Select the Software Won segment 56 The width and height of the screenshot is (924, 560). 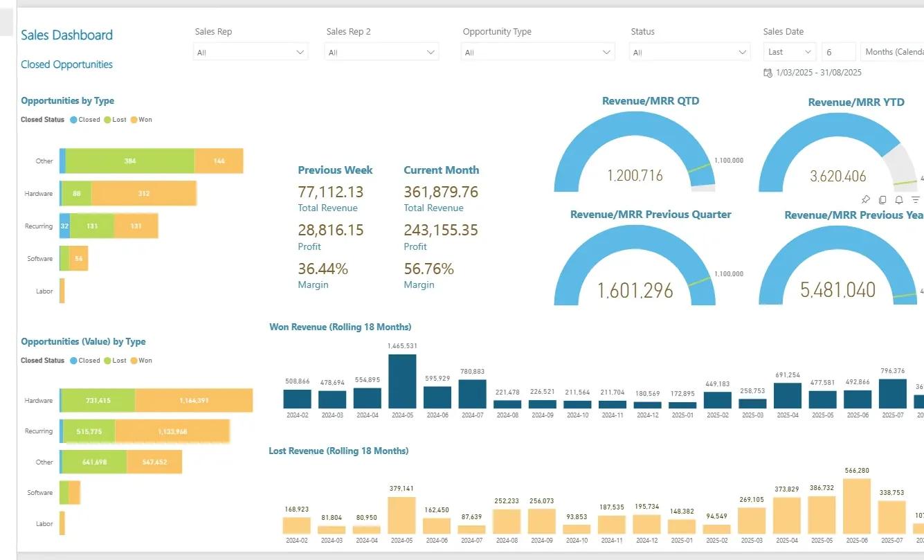click(x=79, y=258)
